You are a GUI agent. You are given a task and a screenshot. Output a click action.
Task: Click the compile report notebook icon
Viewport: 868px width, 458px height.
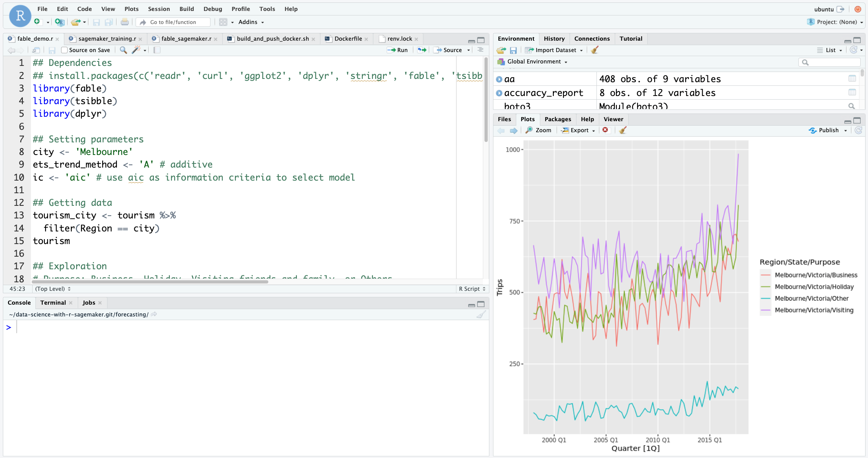click(x=157, y=50)
